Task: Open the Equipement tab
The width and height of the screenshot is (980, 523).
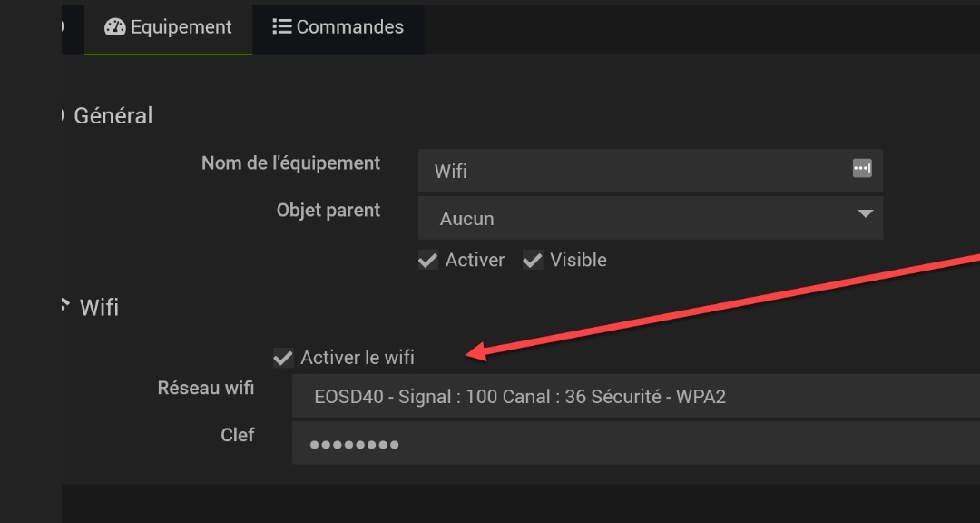Action: coord(169,27)
